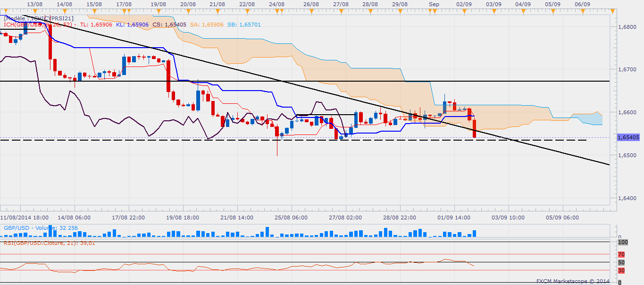
Task: Click the RSI 50 midline level tag
Action: [621, 262]
